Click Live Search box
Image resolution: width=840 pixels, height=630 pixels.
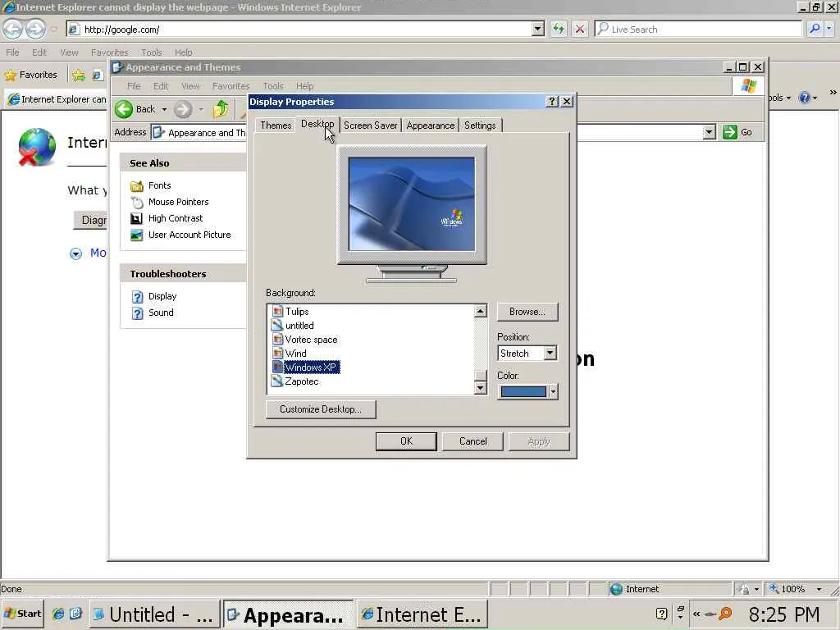pyautogui.click(x=697, y=30)
